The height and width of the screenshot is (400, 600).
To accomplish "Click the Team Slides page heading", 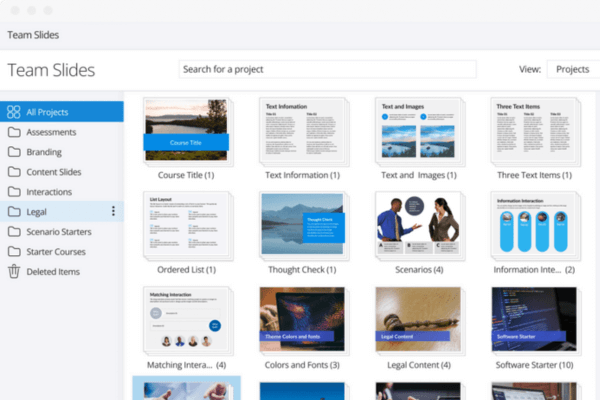I will pyautogui.click(x=51, y=70).
